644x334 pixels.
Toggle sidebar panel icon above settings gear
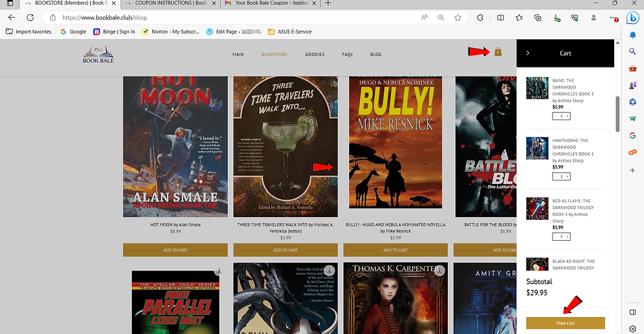[632, 312]
